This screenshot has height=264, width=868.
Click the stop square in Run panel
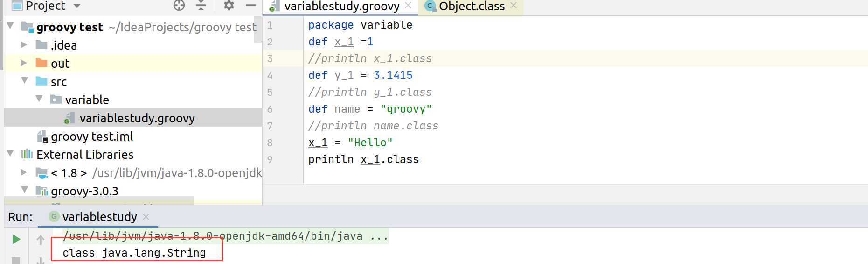coord(16,260)
